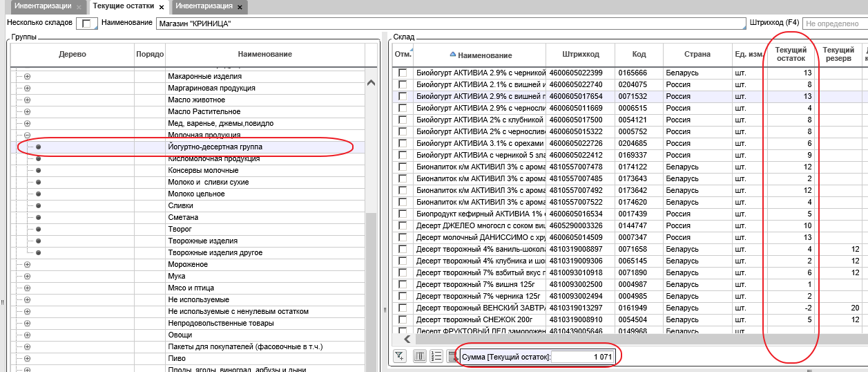The height and width of the screenshot is (372, 868).
Task: Click the add filter funnel icon
Action: coord(400,356)
